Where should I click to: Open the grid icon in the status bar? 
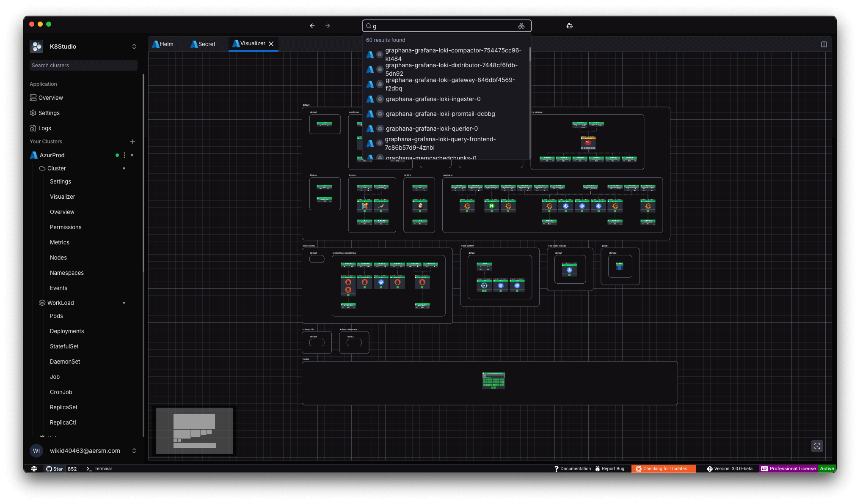tap(34, 468)
